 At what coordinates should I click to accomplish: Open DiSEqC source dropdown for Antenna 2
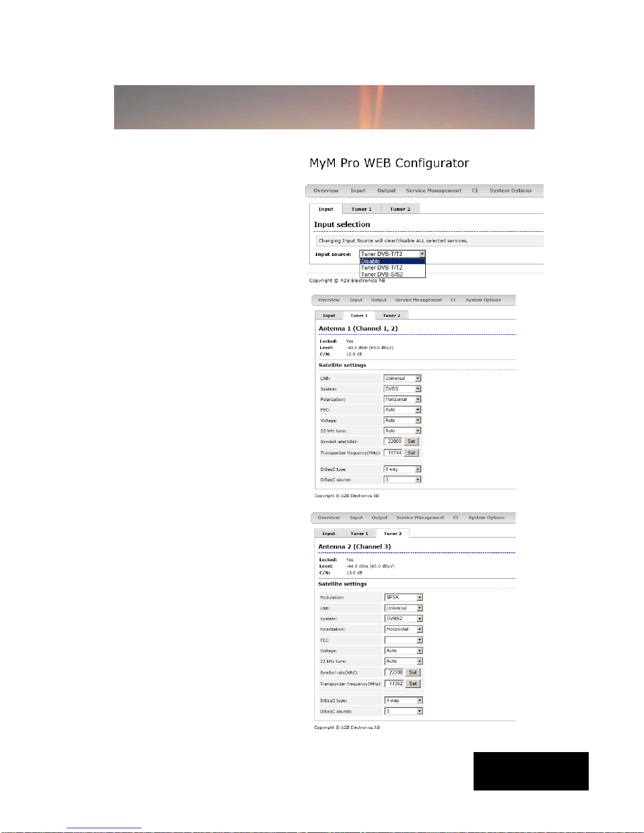pos(404,711)
